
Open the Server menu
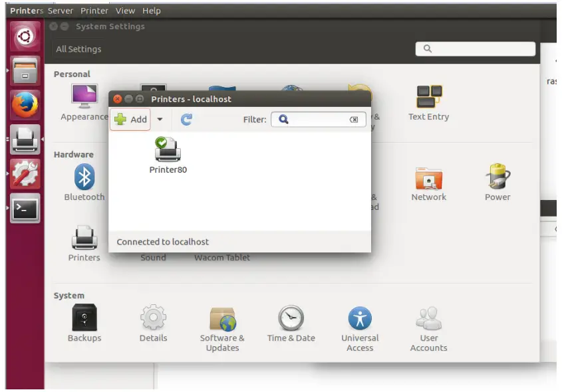point(61,11)
